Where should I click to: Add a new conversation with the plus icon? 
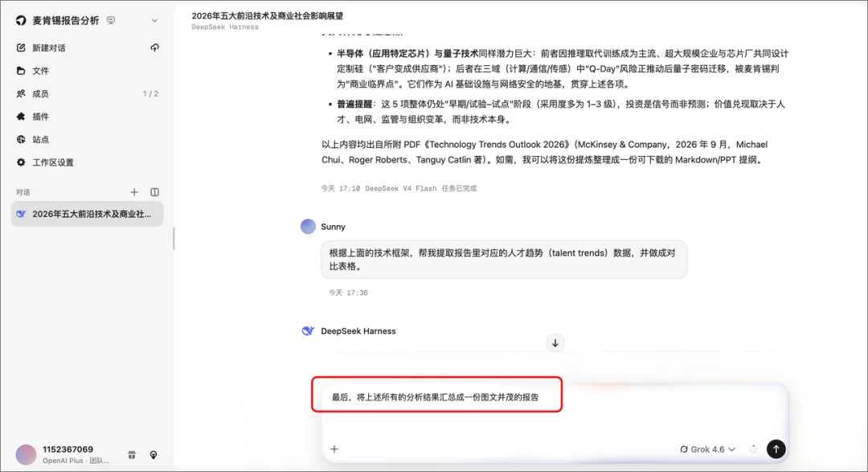[x=134, y=192]
